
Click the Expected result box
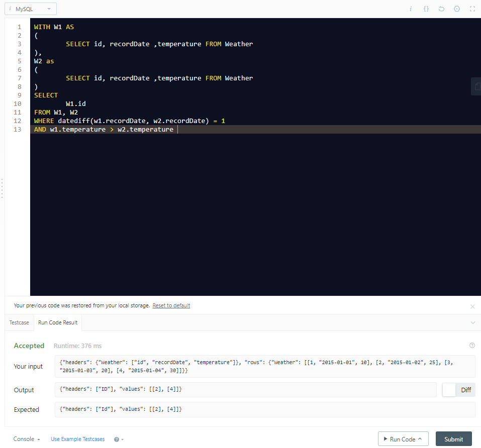tap(265, 409)
